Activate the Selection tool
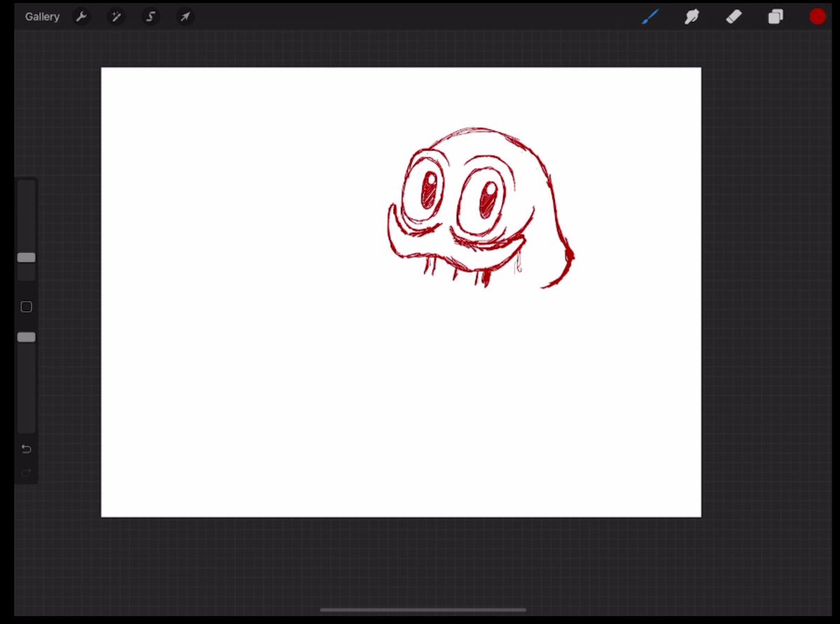 [x=150, y=17]
